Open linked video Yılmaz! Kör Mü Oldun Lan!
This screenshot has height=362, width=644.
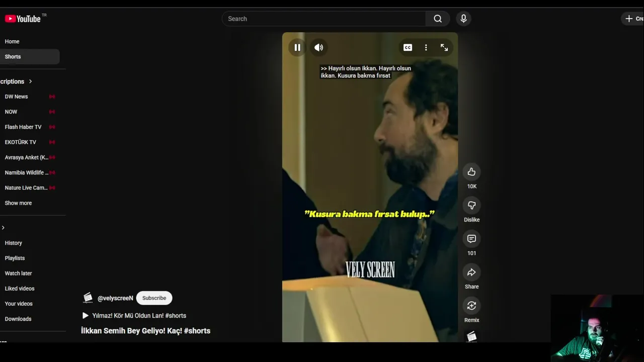[x=139, y=316]
